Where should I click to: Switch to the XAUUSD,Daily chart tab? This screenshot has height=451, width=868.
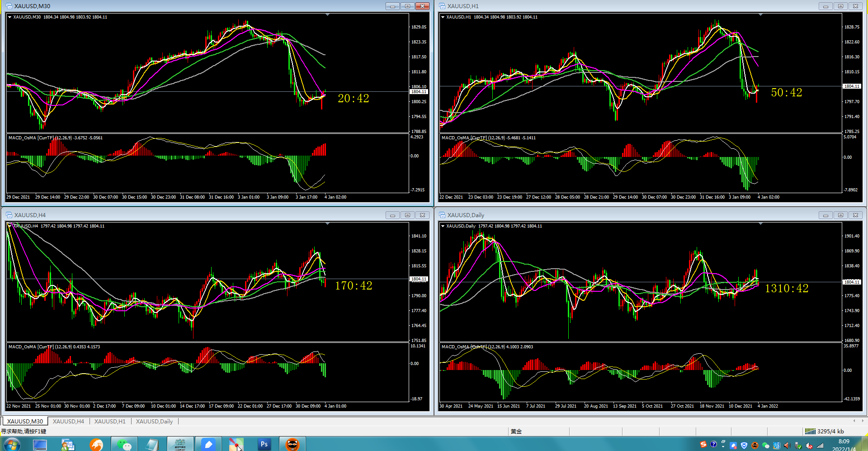(x=154, y=421)
